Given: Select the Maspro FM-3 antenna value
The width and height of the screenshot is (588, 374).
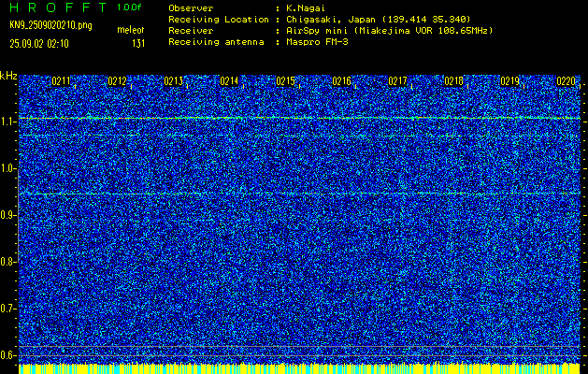Looking at the screenshot, I should point(317,42).
